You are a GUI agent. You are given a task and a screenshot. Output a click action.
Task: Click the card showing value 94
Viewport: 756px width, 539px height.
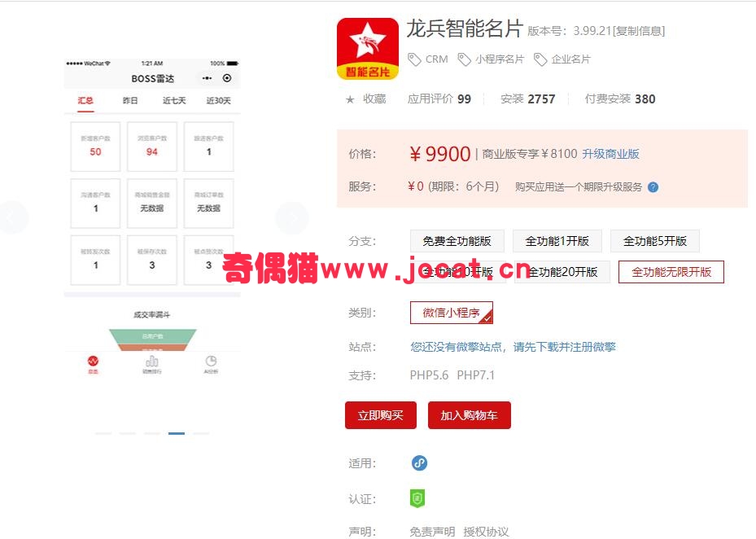click(x=152, y=147)
